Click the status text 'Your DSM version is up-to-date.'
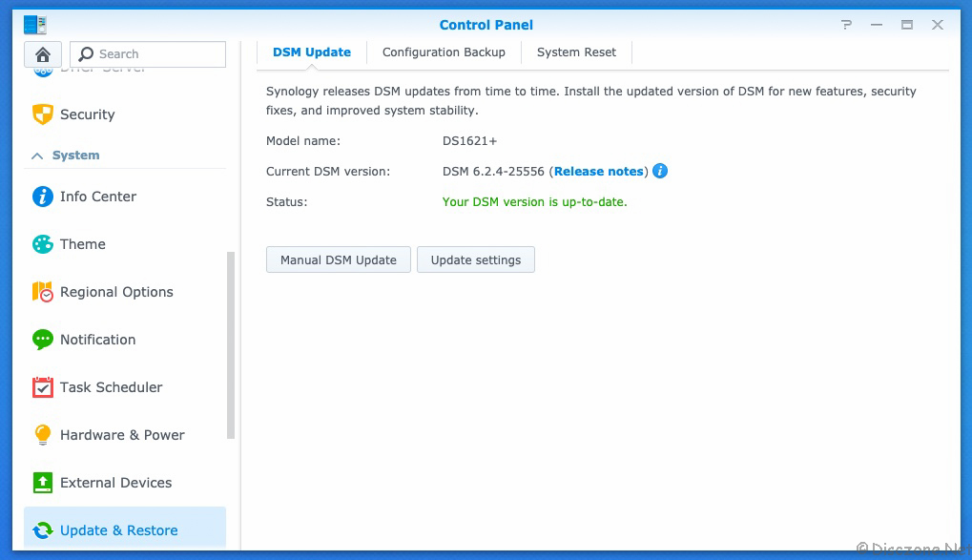The width and height of the screenshot is (972, 560). 534,201
